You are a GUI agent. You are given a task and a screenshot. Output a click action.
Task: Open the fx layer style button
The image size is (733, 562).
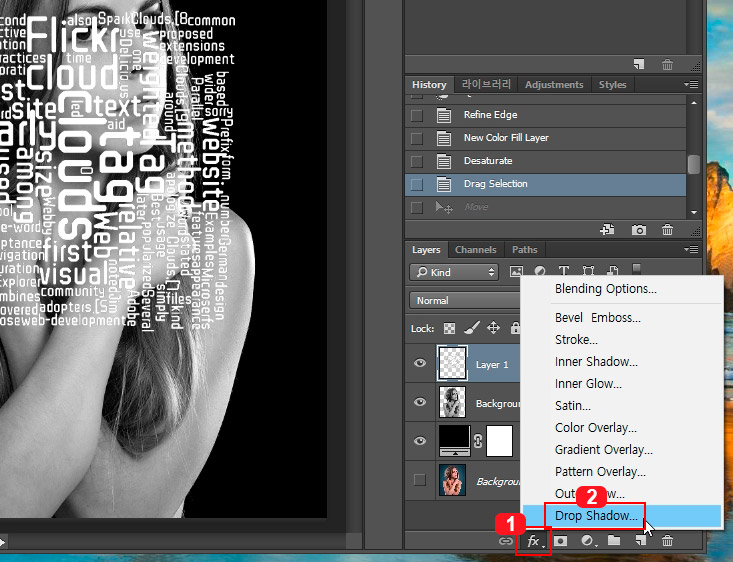(x=534, y=541)
